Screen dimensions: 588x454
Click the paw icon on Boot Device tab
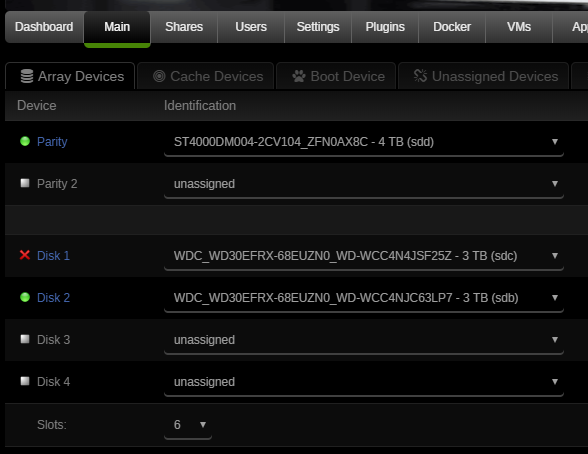point(299,76)
